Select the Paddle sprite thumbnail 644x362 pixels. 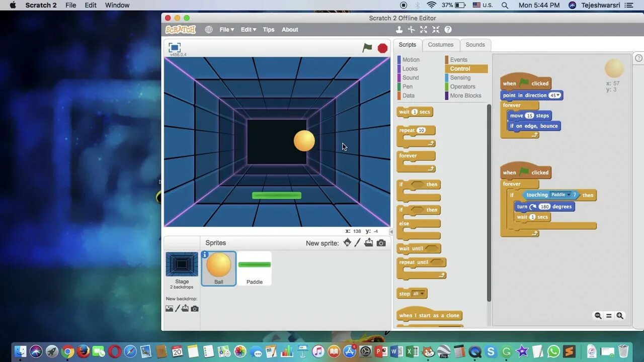tap(255, 268)
